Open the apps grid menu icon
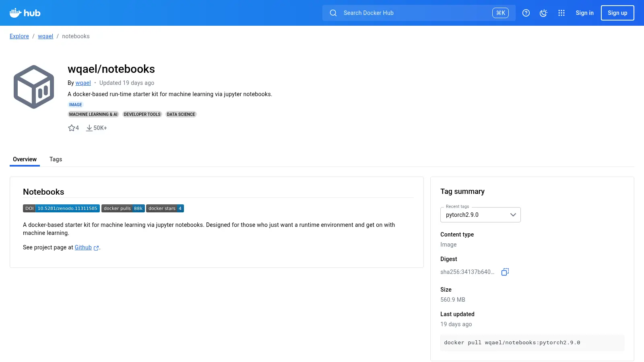The width and height of the screenshot is (644, 362). [x=561, y=13]
